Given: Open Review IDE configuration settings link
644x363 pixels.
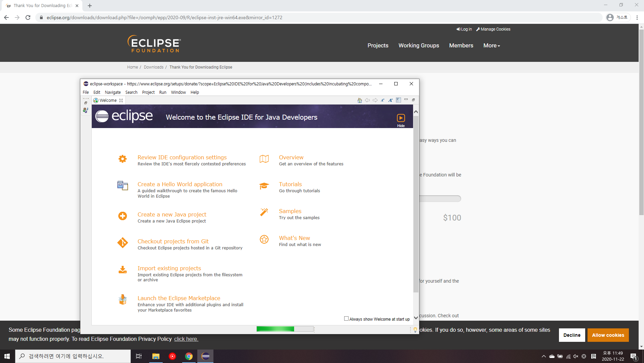Looking at the screenshot, I should 182,157.
